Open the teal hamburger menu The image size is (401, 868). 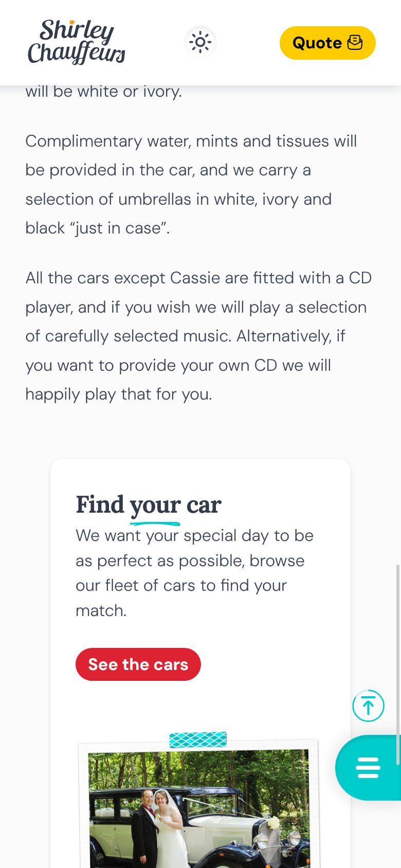point(368,767)
